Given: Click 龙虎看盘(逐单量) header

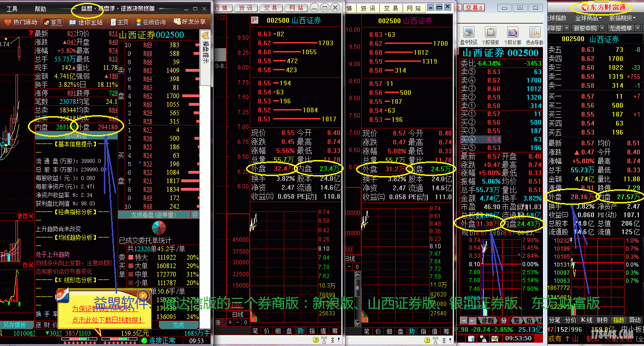Looking at the screenshot, I should pyautogui.click(x=154, y=215).
